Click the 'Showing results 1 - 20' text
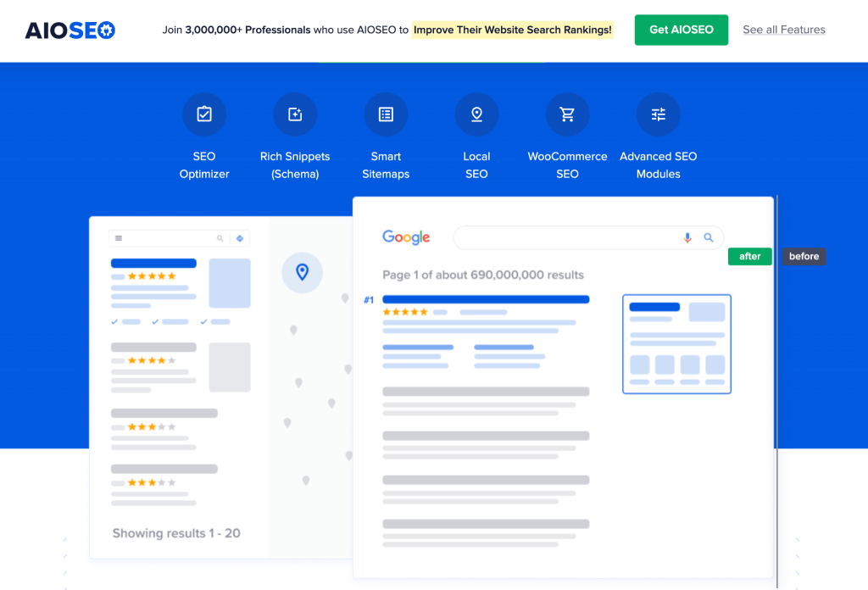Image resolution: width=868 pixels, height=590 pixels. point(176,533)
